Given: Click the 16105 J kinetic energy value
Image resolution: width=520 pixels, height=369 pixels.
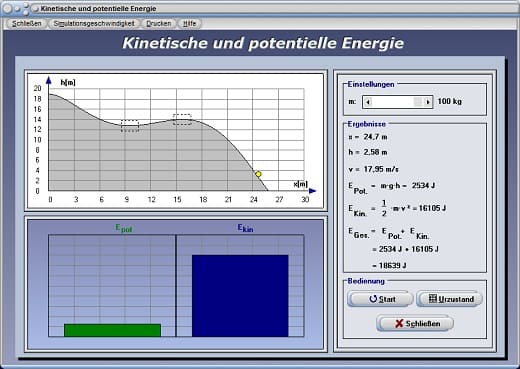Looking at the screenshot, I should (432, 208).
